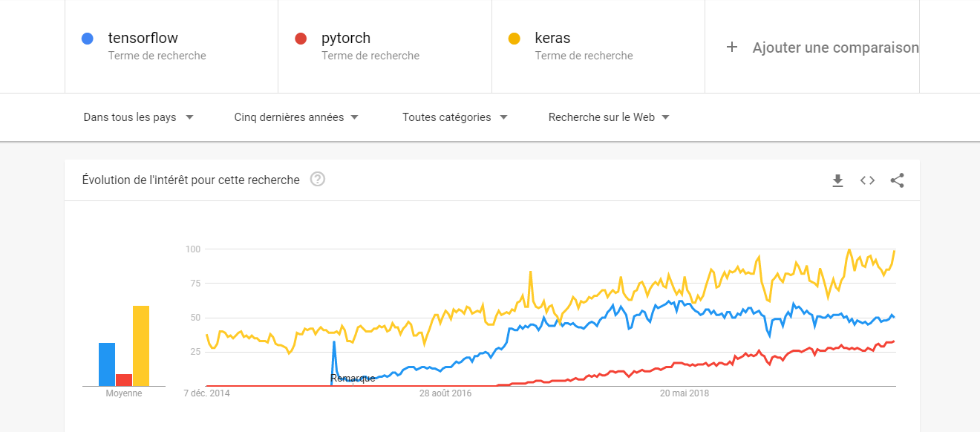Click the chart title "Évolution de l'intérêt"
Image resolution: width=980 pixels, height=432 pixels.
(x=191, y=180)
